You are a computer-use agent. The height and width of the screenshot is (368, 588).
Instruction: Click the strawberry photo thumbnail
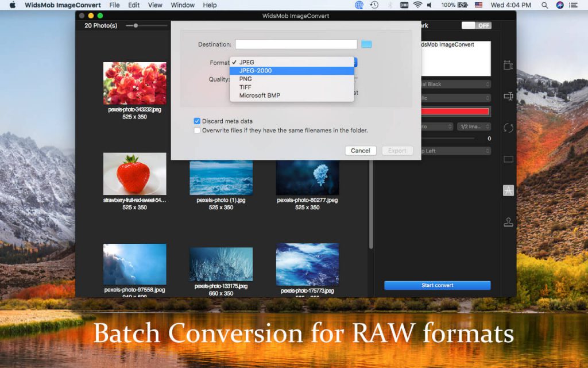[134, 172]
